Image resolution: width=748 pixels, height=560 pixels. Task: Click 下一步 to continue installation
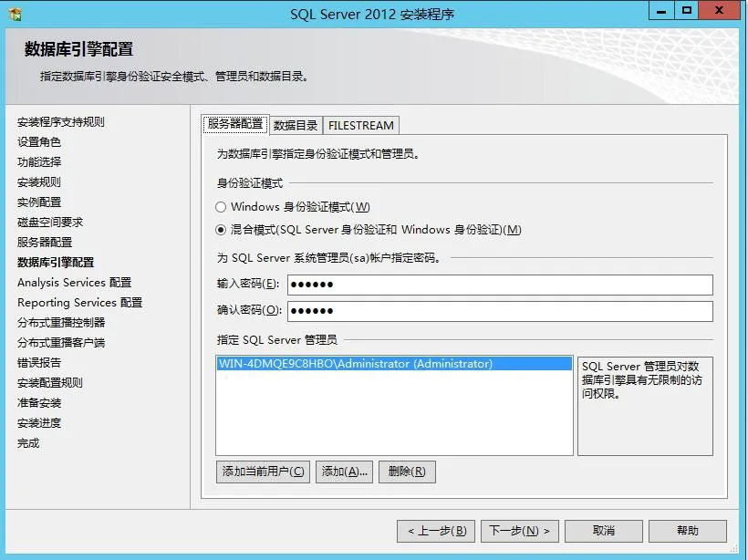tap(520, 530)
